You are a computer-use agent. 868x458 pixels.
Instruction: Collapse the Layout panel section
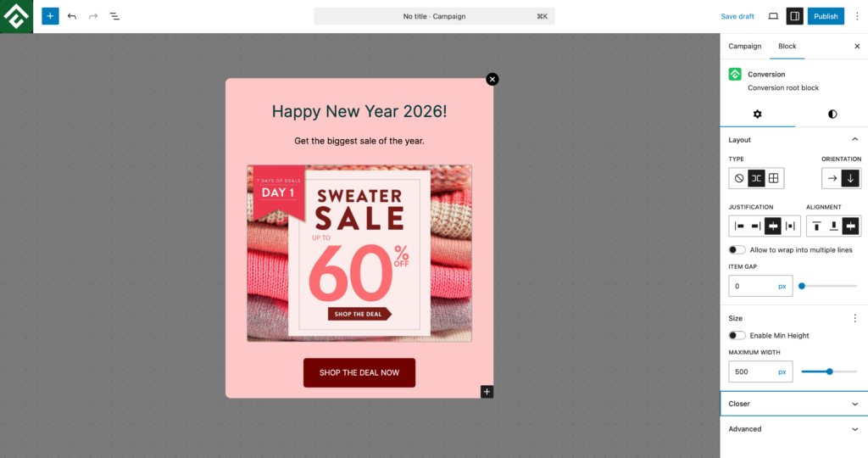click(x=854, y=140)
